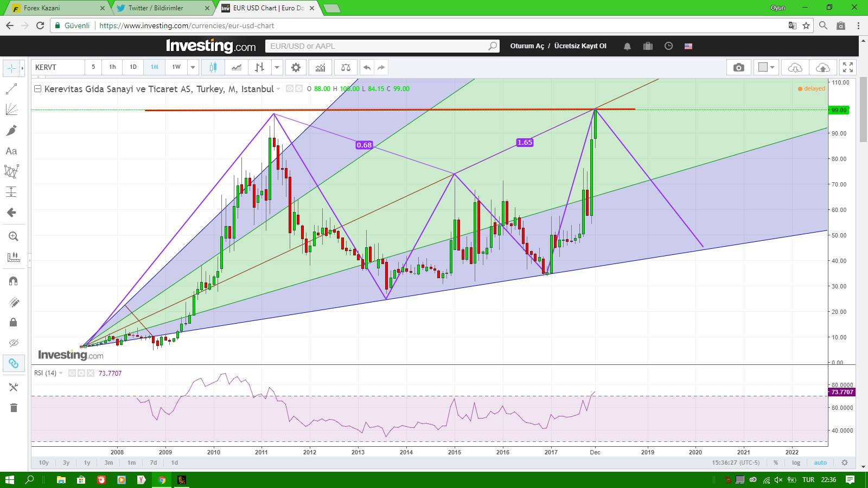Set the chart range to 3m
868x488 pixels.
[x=108, y=463]
